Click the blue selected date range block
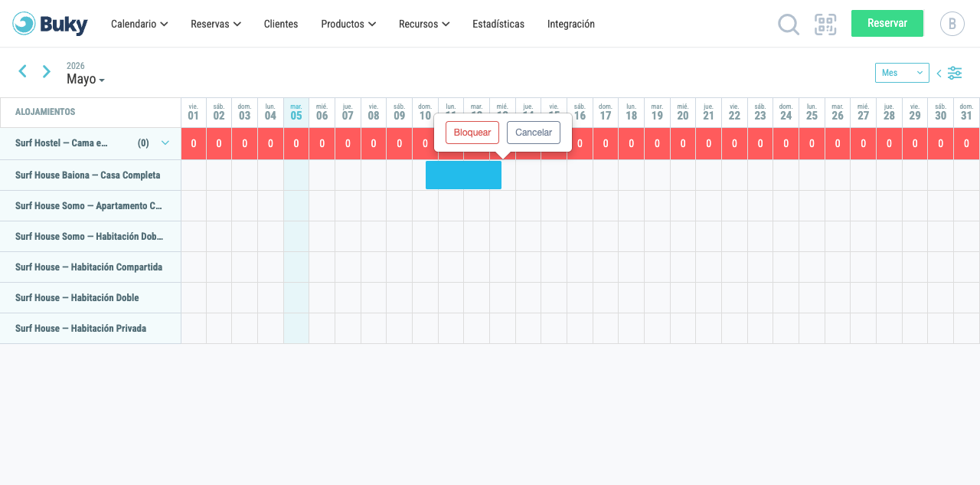 (x=463, y=175)
